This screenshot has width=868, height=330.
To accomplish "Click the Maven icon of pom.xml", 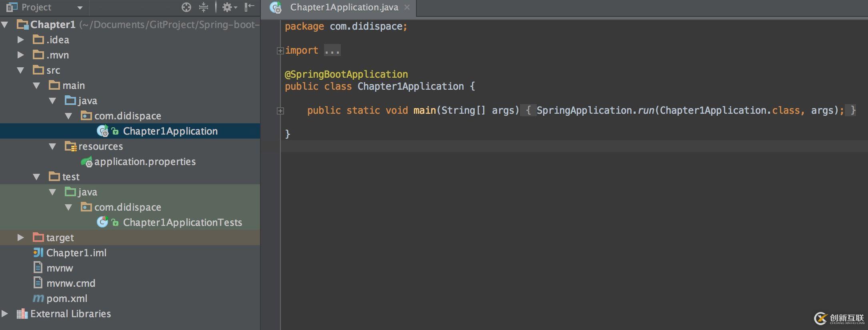I will coord(38,298).
